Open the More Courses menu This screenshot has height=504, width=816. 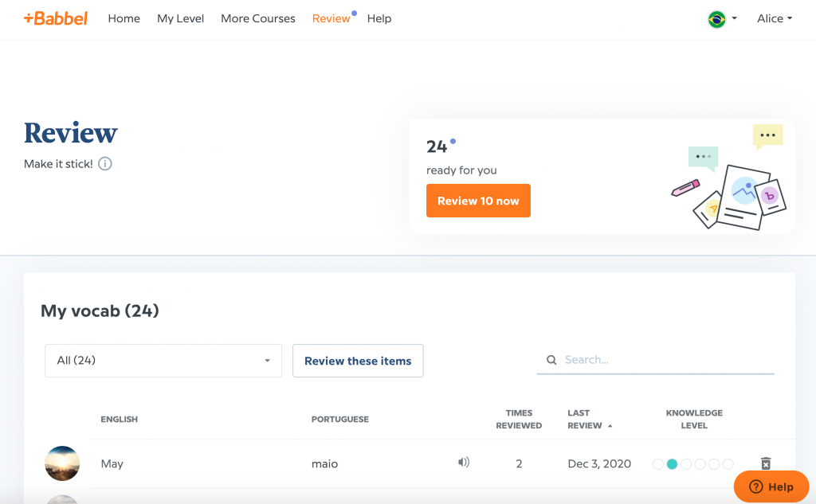257,18
